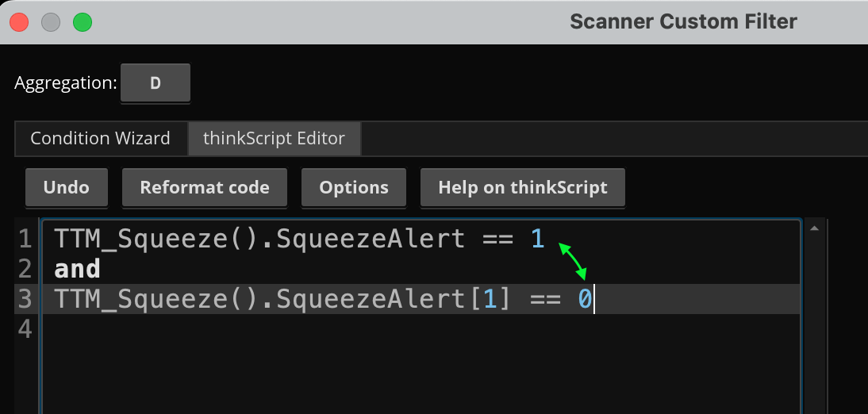868x414 pixels.
Task: Click the red close window button
Action: click(20, 22)
